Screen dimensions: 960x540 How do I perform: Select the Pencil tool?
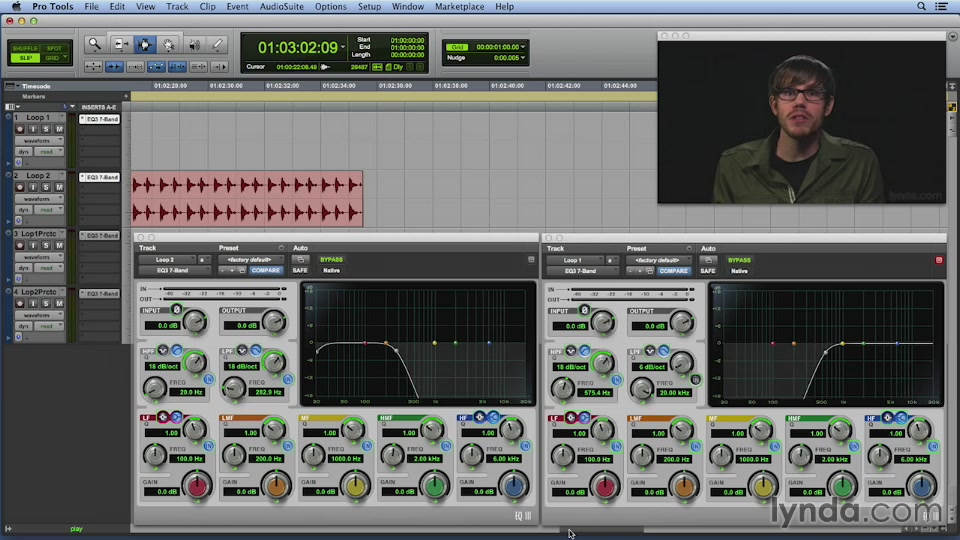(x=217, y=45)
